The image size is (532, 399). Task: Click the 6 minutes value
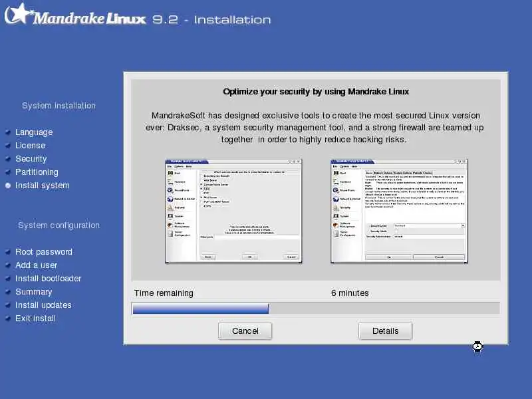click(350, 293)
